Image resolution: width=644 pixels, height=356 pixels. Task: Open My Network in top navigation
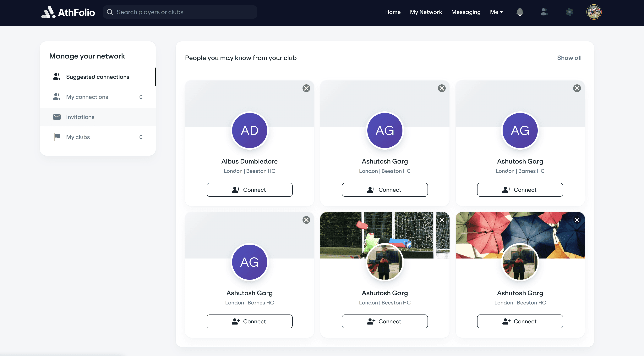(426, 12)
